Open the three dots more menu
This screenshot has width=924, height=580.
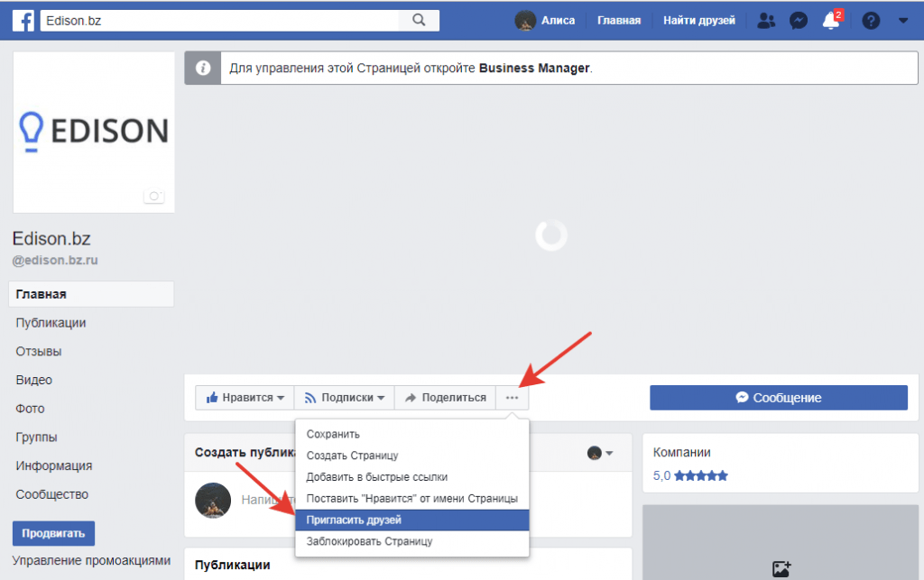(513, 398)
